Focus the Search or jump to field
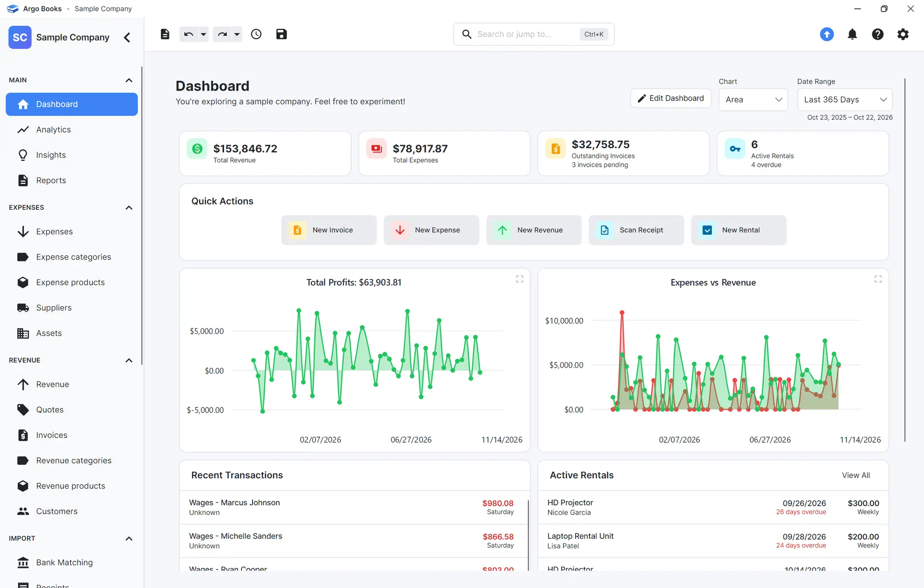This screenshot has height=588, width=924. coord(534,34)
